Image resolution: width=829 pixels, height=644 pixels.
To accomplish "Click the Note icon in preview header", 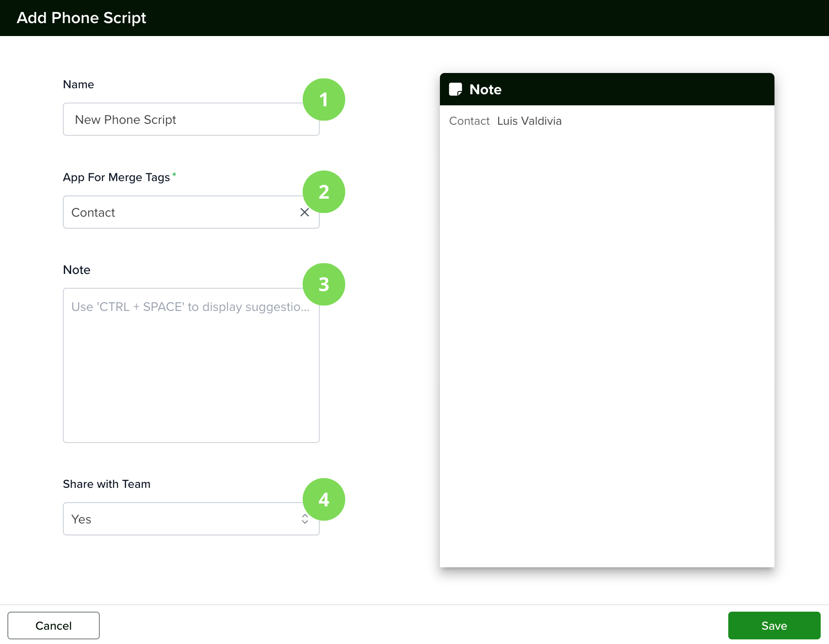I will point(456,89).
